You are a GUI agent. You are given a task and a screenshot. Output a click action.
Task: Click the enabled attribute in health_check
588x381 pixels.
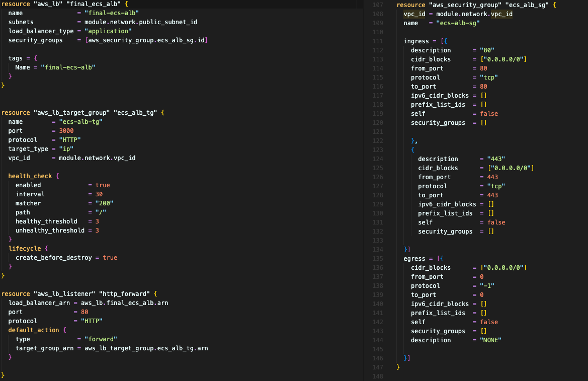28,185
